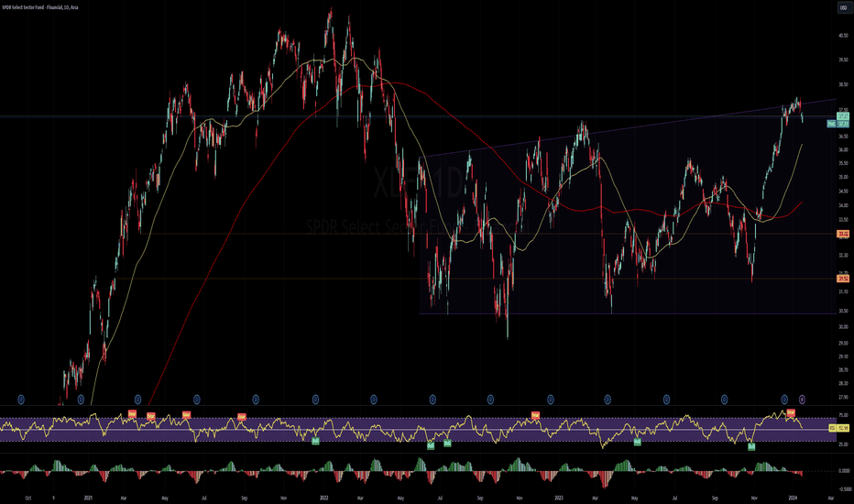Click the 2022 label on time axis
This screenshot has height=504, width=854.
coord(324,498)
